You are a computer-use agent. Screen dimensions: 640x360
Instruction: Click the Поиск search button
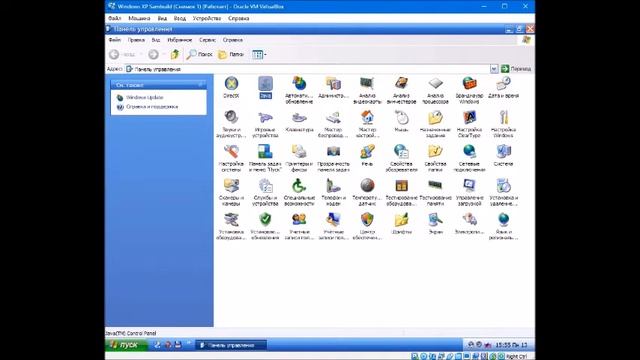pos(199,54)
